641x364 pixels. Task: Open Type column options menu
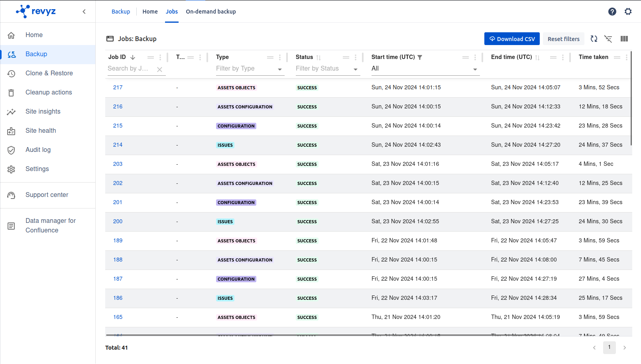(280, 57)
